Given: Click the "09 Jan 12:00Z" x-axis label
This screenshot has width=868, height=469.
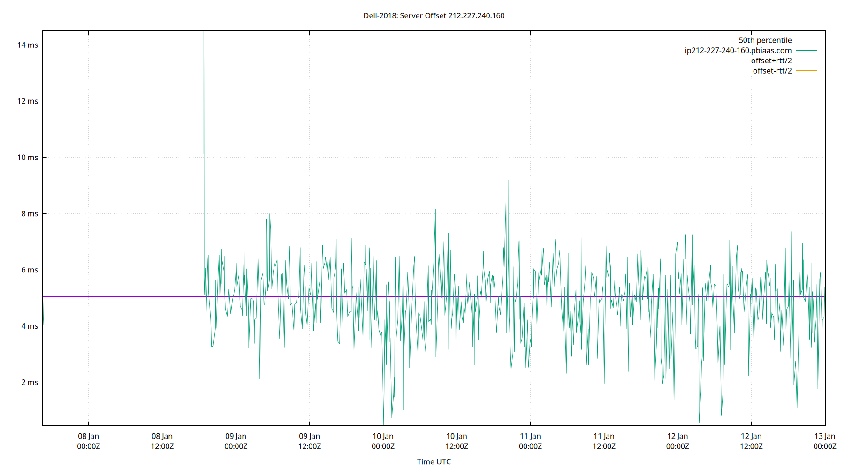Looking at the screenshot, I should pos(309,441).
